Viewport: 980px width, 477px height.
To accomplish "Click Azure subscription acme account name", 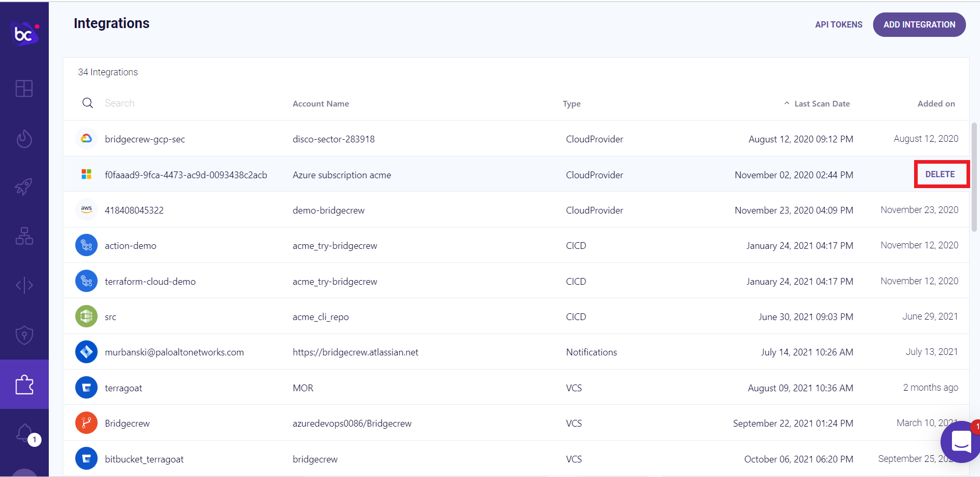I will tap(342, 175).
